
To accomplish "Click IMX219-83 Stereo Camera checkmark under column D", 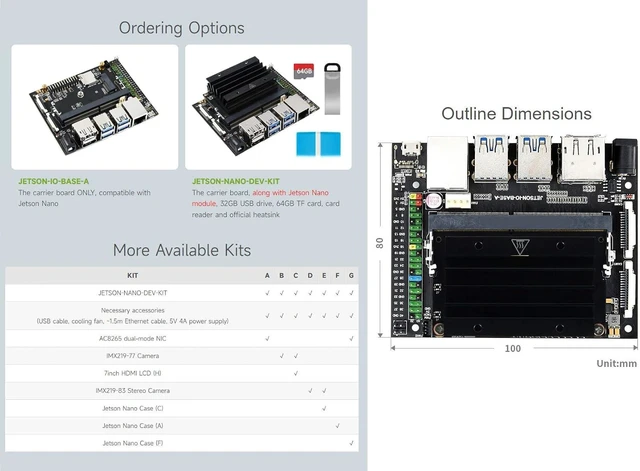I will pos(310,391).
